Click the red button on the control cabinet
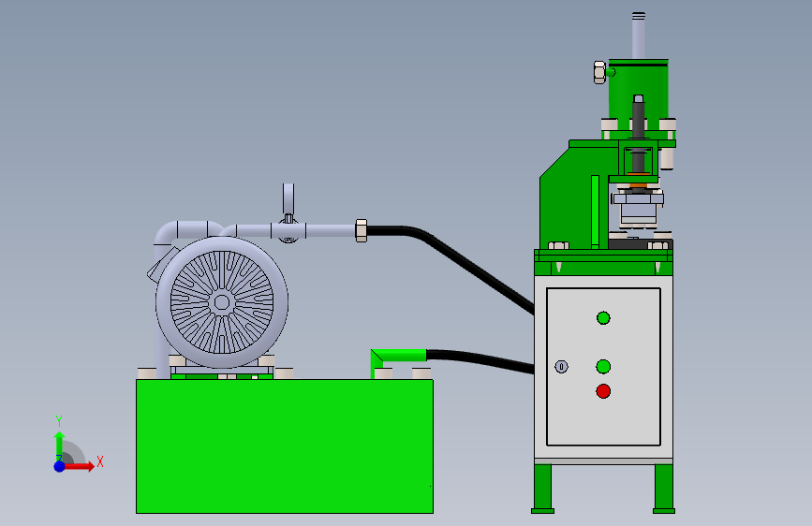 pos(603,391)
